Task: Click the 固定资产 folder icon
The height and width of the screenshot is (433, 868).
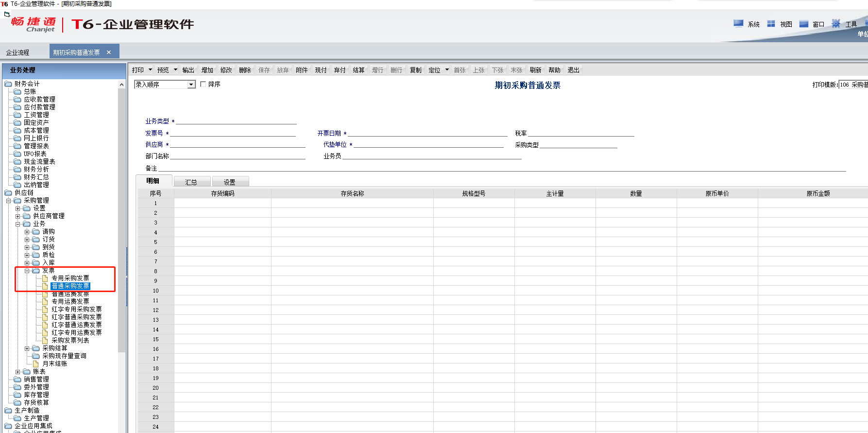Action: [x=17, y=122]
